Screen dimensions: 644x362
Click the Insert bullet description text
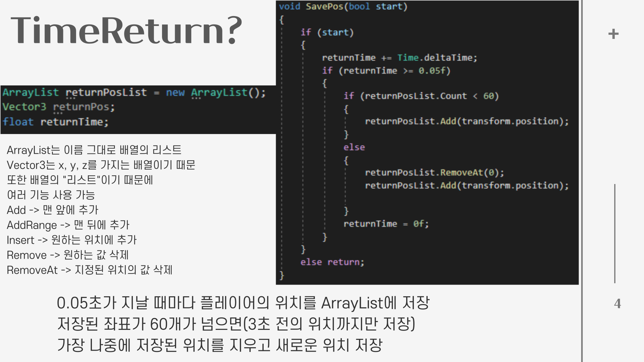72,240
